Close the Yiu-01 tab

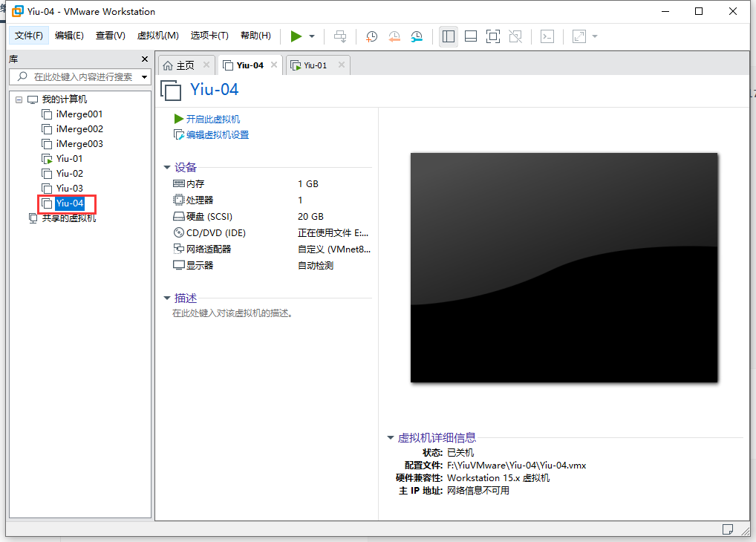[x=342, y=65]
